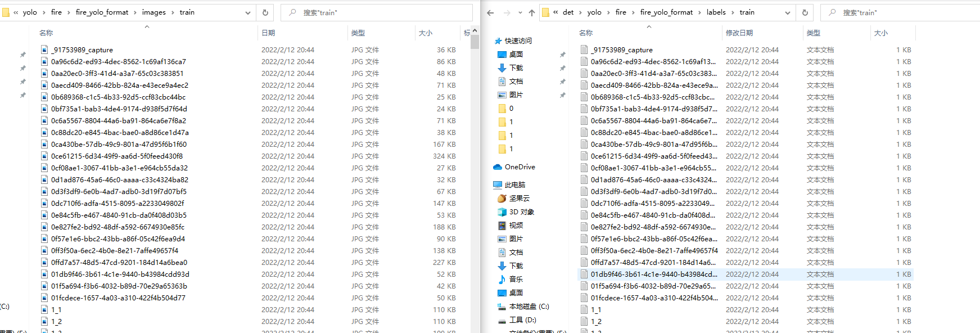Viewport: 980px width, 333px height.
Task: Select 'yolo' breadcrumb in right address bar
Action: point(594,12)
